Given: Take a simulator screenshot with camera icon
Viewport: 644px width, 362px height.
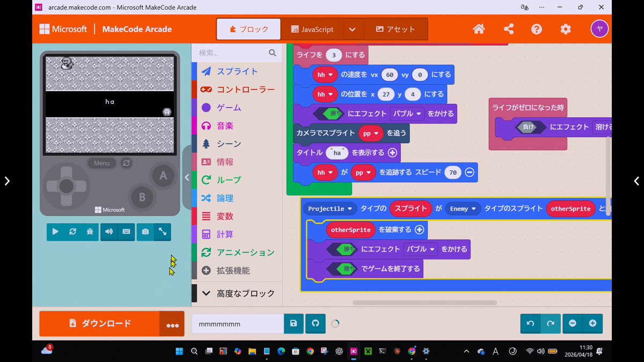Looking at the screenshot, I should click(145, 232).
